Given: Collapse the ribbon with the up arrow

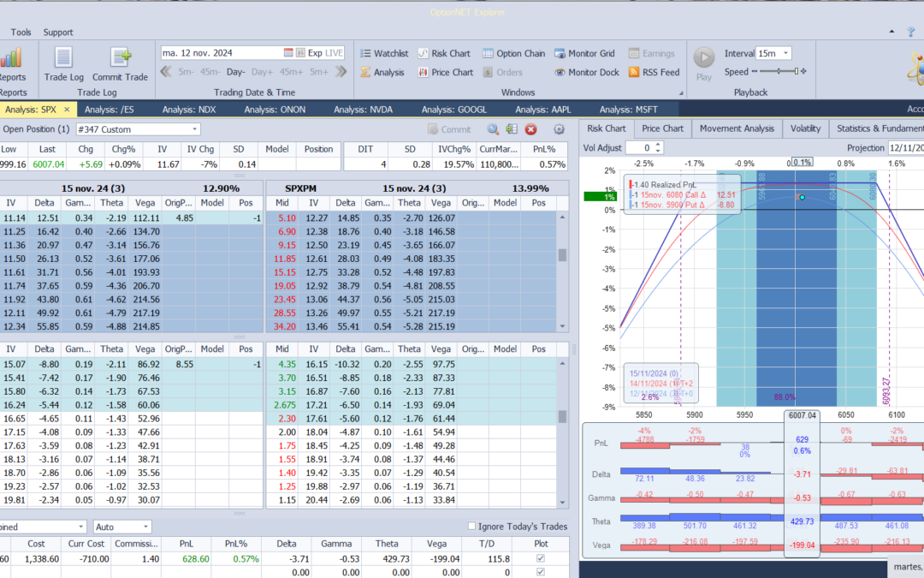Looking at the screenshot, I should pyautogui.click(x=891, y=32).
